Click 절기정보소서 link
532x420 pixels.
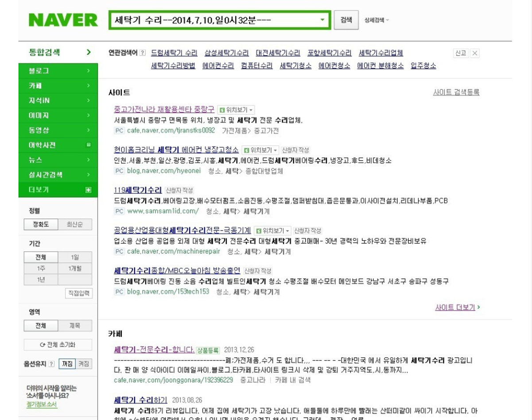42,405
